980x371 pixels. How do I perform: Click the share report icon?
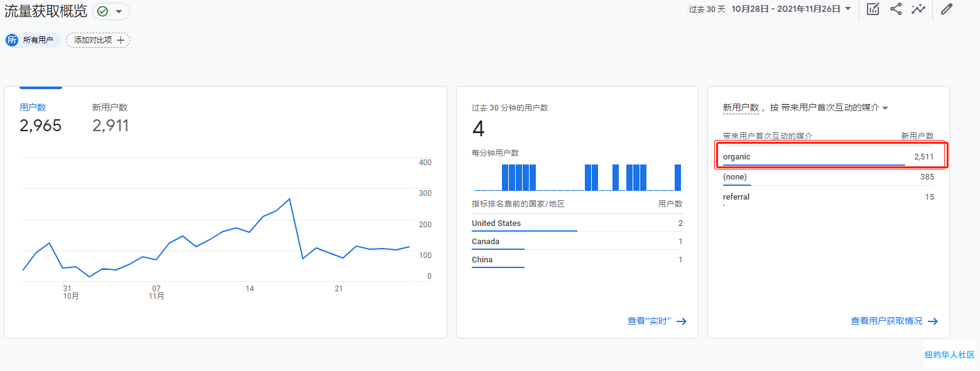coord(896,9)
